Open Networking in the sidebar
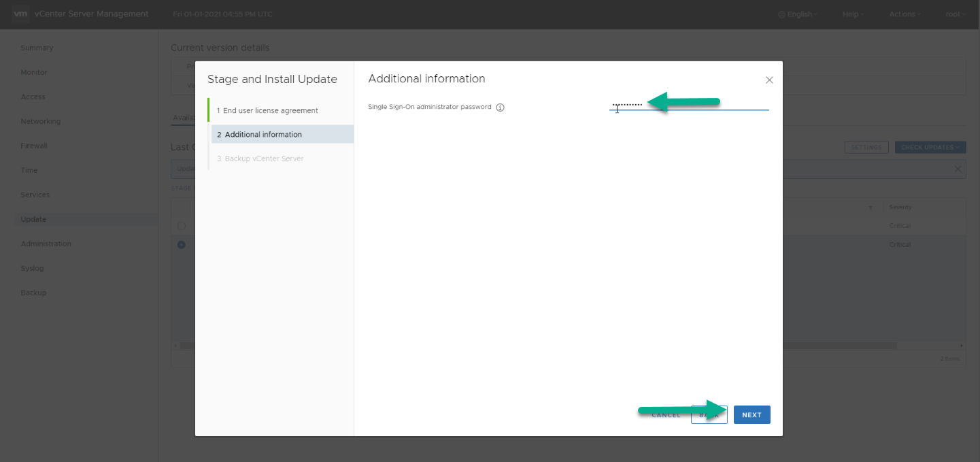980x462 pixels. click(x=40, y=121)
